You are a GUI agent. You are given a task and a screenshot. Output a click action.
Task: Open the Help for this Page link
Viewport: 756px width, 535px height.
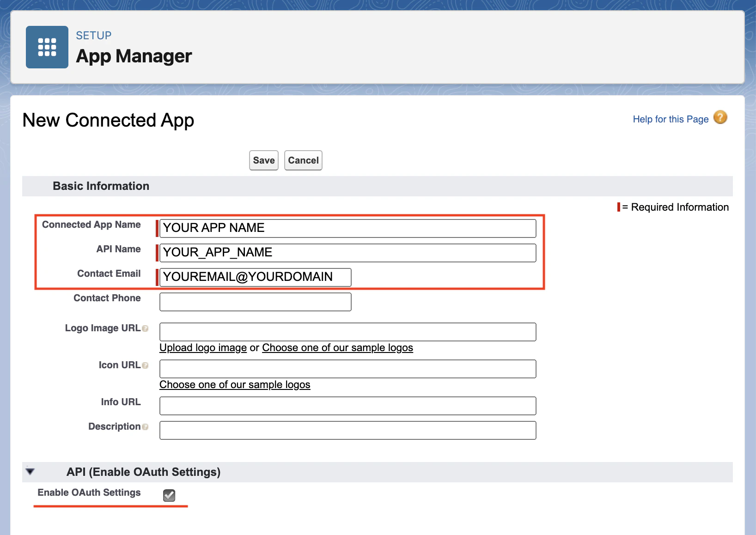(671, 119)
